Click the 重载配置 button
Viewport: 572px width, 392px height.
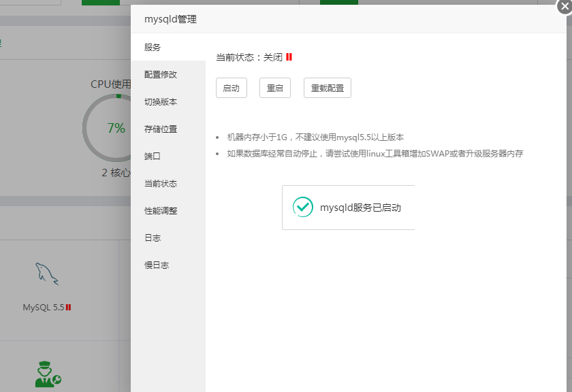pos(328,88)
